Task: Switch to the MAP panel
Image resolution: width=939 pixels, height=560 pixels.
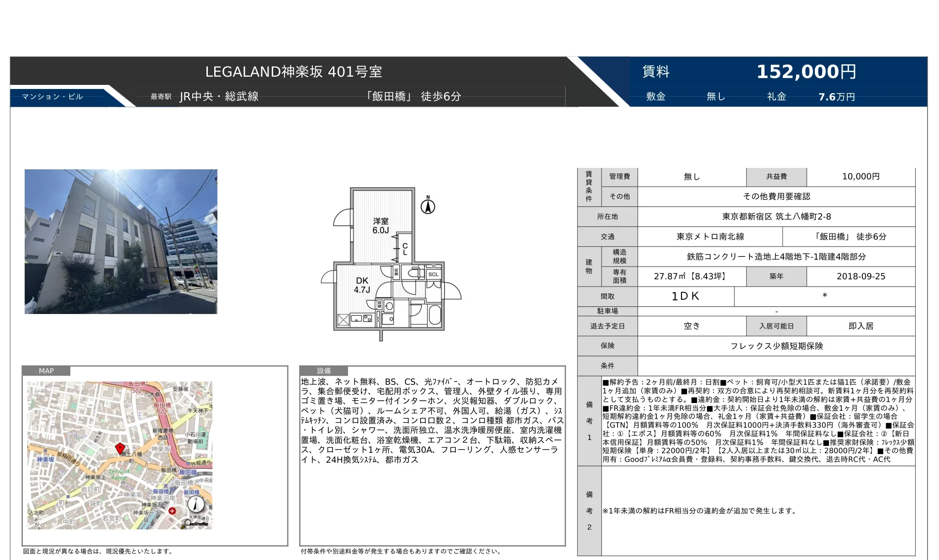Action: coord(47,371)
